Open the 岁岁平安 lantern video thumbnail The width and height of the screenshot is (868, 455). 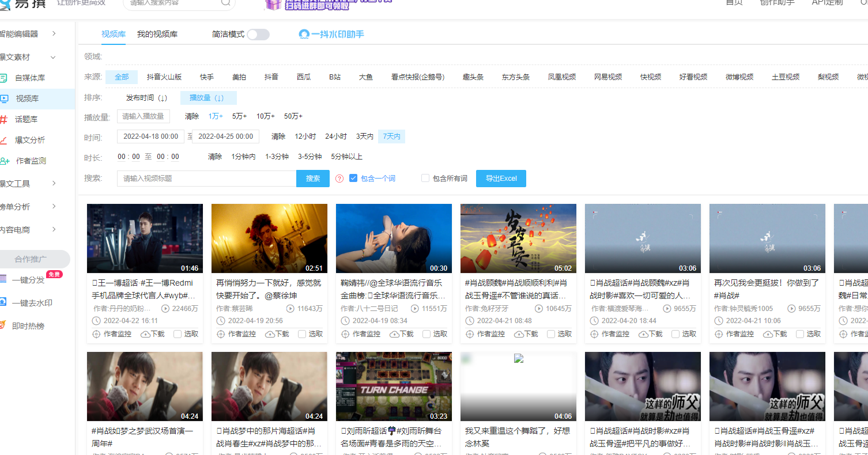pyautogui.click(x=519, y=238)
